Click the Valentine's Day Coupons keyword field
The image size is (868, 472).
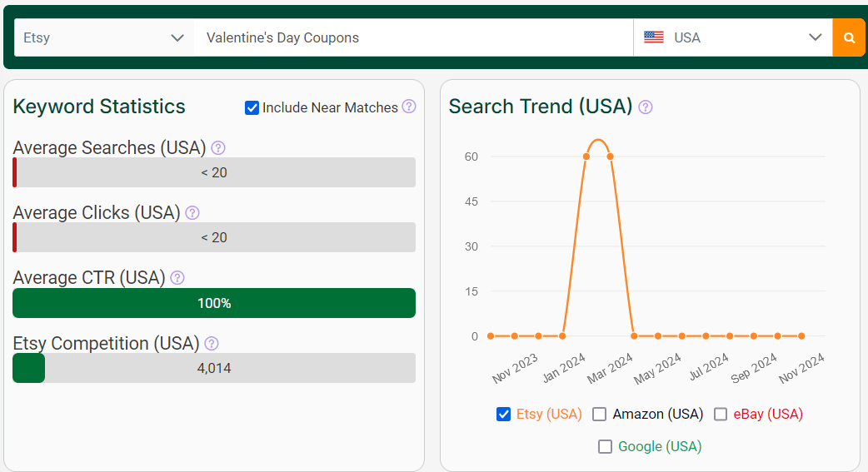413,37
